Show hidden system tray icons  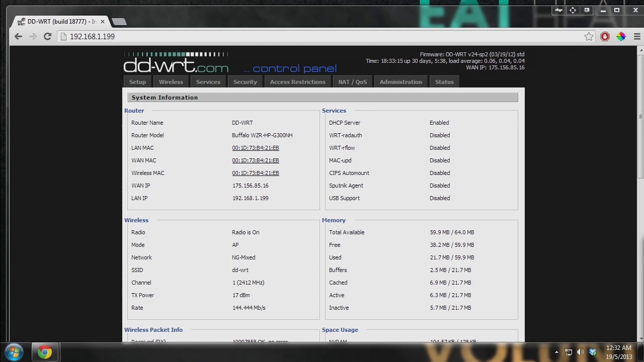pyautogui.click(x=556, y=352)
